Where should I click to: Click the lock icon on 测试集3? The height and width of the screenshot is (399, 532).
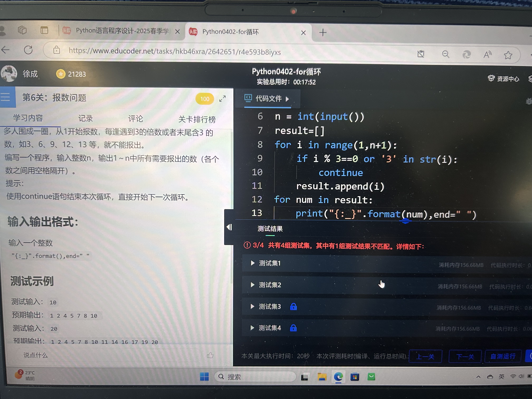[293, 306]
